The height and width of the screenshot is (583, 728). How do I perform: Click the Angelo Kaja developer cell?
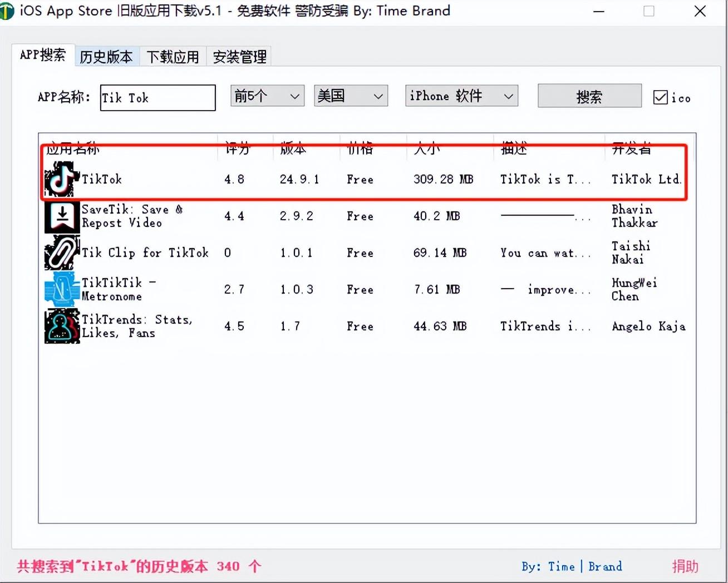pyautogui.click(x=648, y=326)
